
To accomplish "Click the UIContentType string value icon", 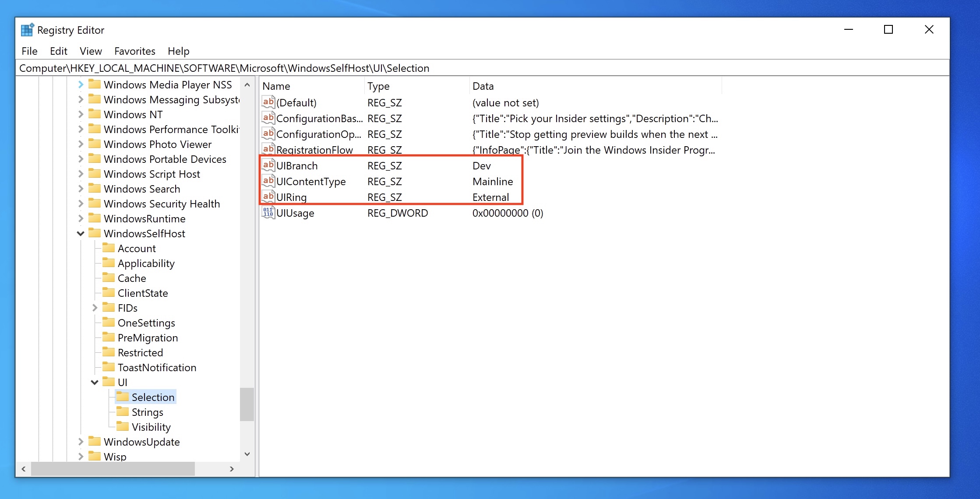I will tap(268, 181).
